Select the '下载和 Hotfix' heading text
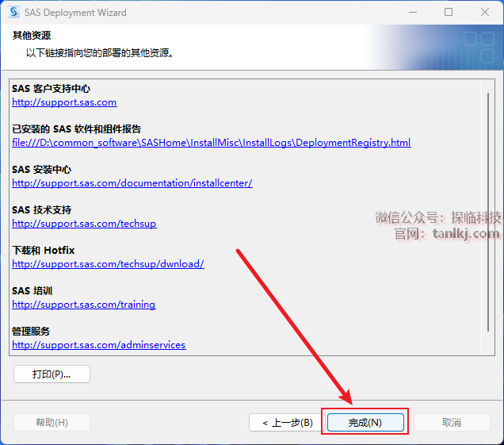504x445 pixels. (x=44, y=251)
